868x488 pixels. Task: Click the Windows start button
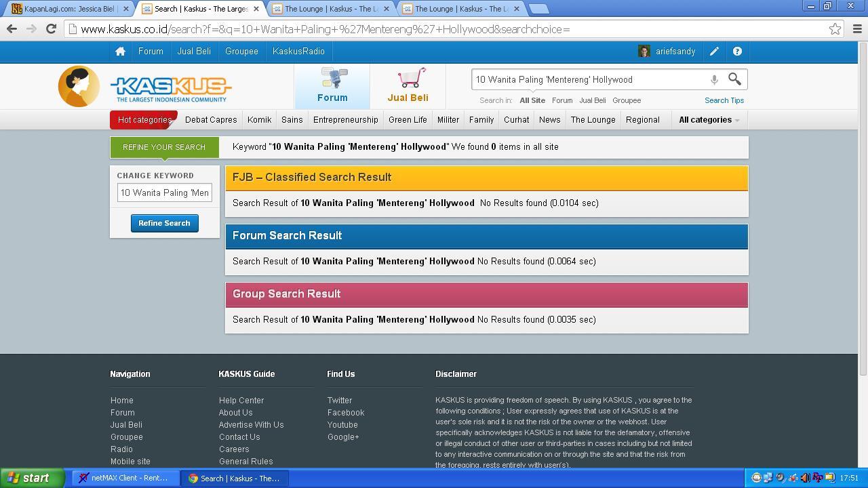(x=32, y=478)
